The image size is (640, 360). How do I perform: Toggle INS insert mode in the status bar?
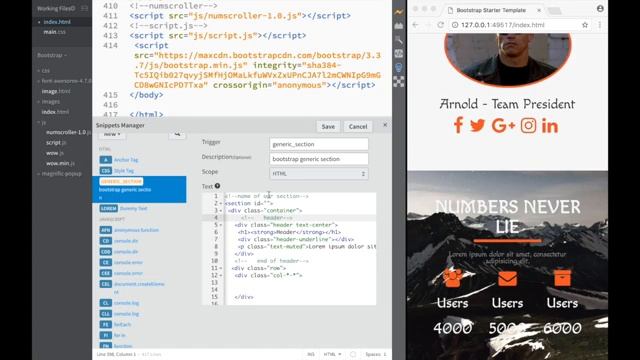pos(311,354)
